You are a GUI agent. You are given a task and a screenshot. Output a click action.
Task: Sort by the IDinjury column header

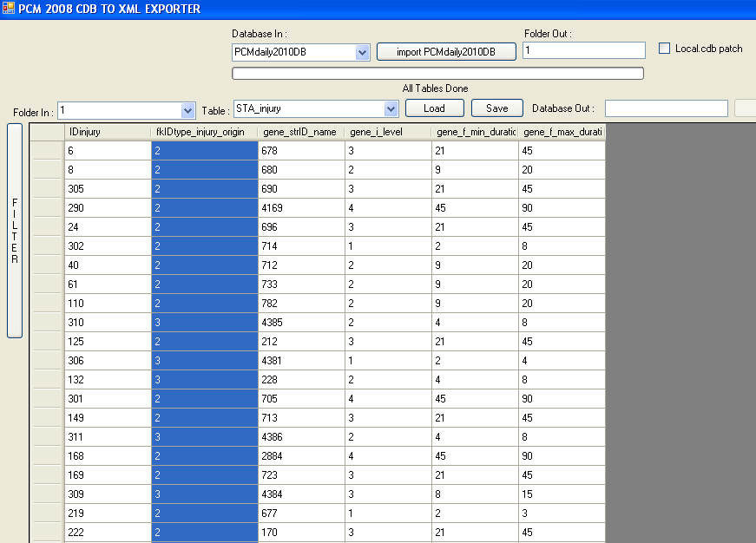pos(108,132)
